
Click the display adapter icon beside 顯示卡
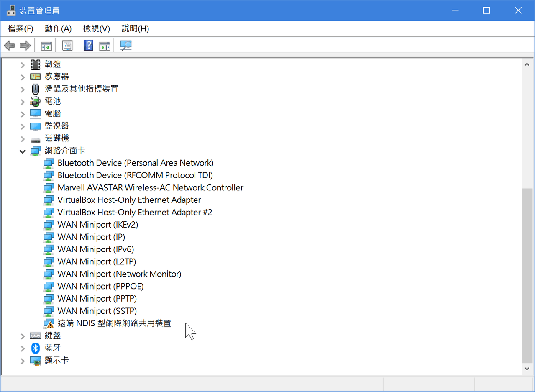[x=35, y=360]
